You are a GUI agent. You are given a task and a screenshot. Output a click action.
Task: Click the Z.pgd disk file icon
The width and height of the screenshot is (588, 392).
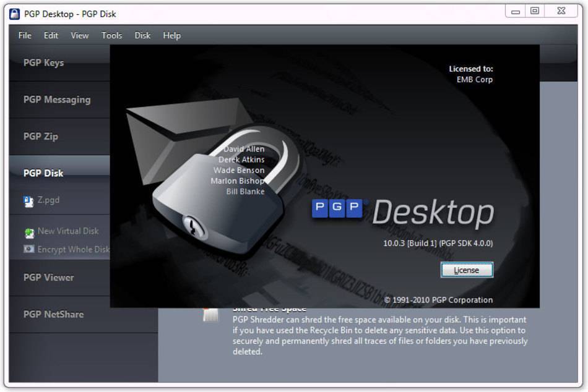pyautogui.click(x=28, y=200)
